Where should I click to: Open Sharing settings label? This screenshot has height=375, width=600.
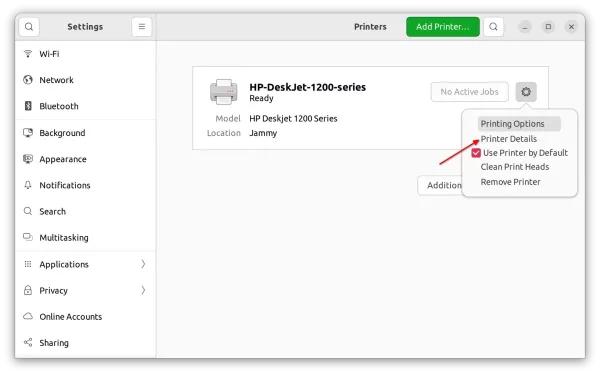[x=54, y=343]
